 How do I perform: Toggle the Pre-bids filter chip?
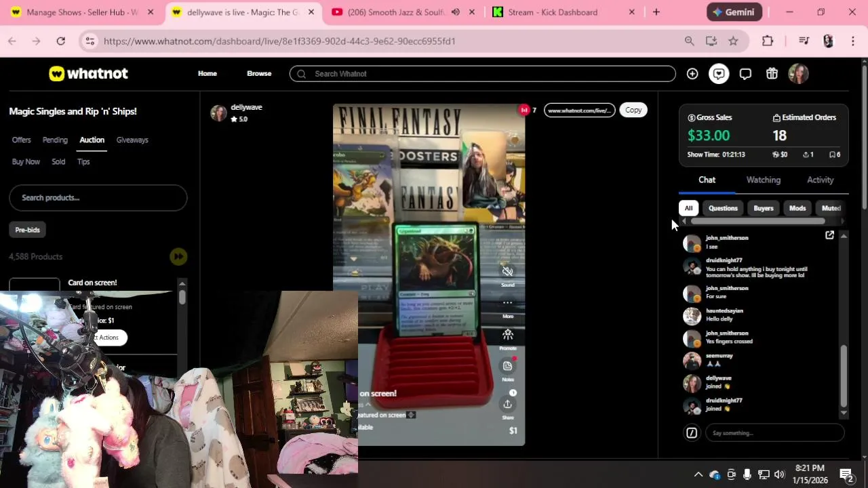(28, 230)
